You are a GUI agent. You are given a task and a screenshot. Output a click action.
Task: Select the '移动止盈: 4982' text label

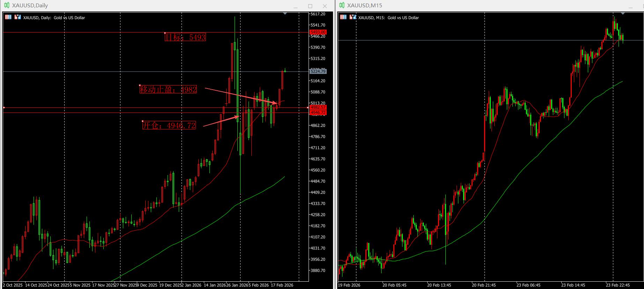(x=168, y=90)
